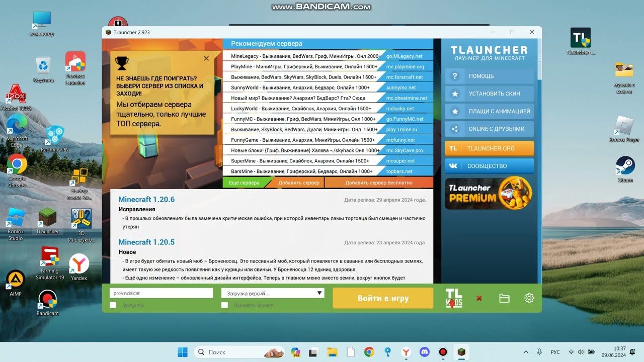This screenshot has width=644, height=362.
Task: Click the Minecraft 1.20.5 heading
Action: (146, 242)
